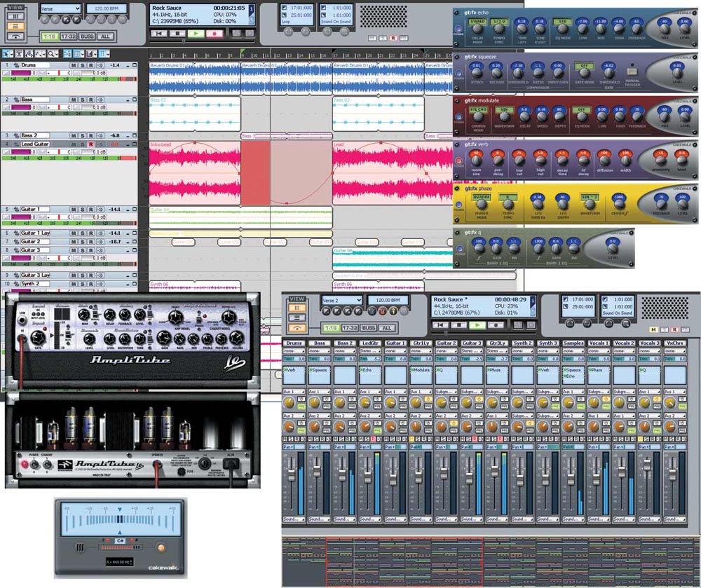The height and width of the screenshot is (588, 701).
Task: Select the BUSS tab in the track window
Action: 87,36
